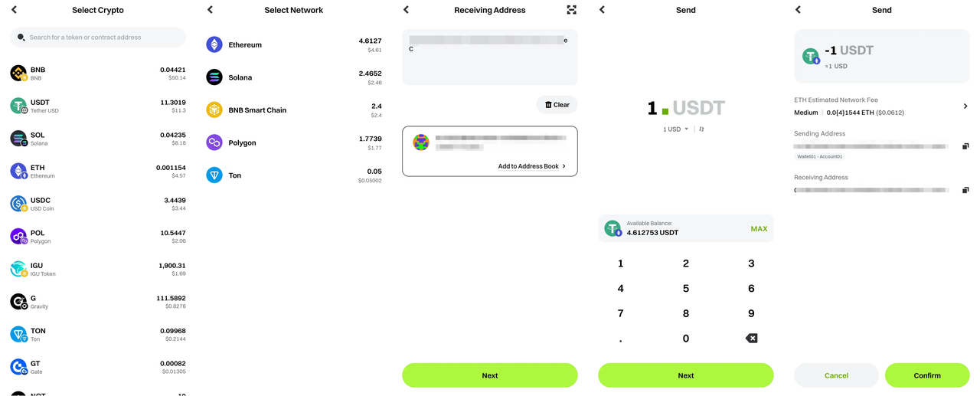The height and width of the screenshot is (396, 980).
Task: Select the Ethereum network
Action: click(x=294, y=45)
